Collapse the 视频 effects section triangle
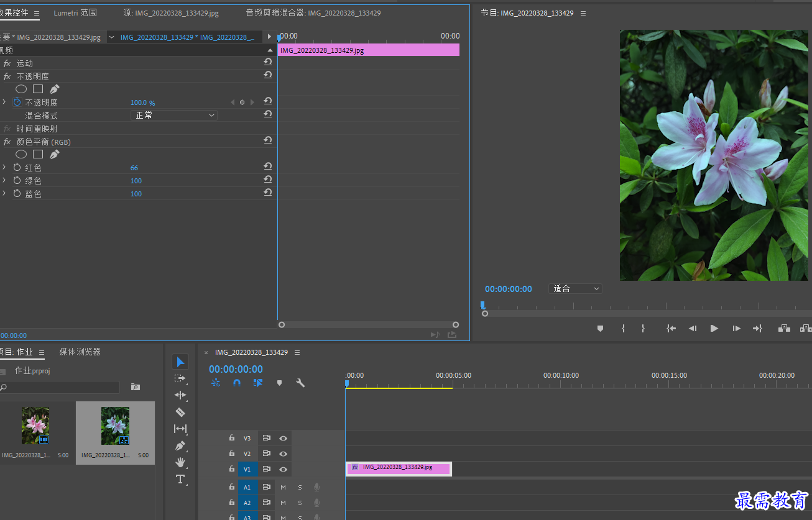Image resolution: width=812 pixels, height=520 pixels. 270,50
